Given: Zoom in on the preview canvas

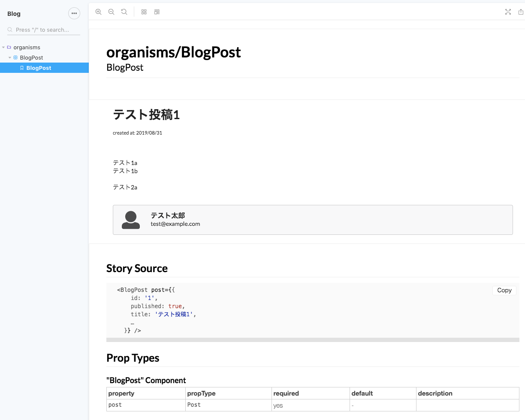Looking at the screenshot, I should (98, 12).
